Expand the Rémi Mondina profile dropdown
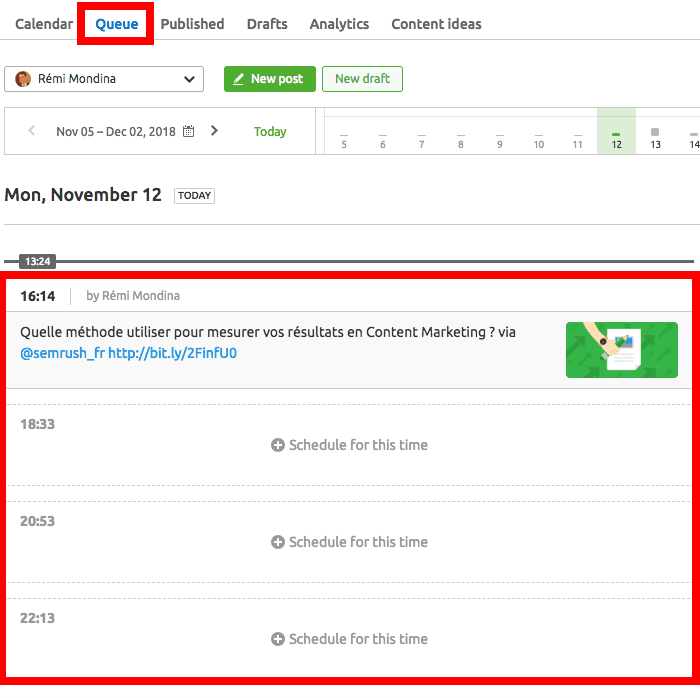The width and height of the screenshot is (700, 698). (104, 79)
